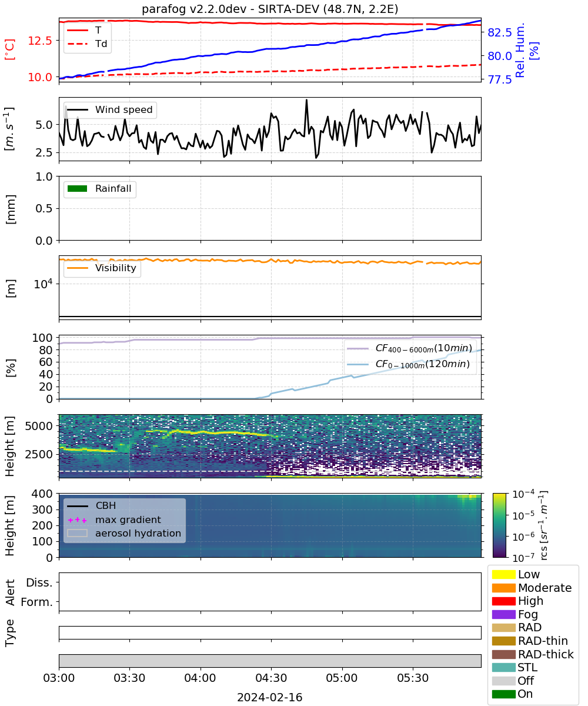This screenshot has width=588, height=706.
Task: Click the Wind speed legend entry
Action: 110,110
